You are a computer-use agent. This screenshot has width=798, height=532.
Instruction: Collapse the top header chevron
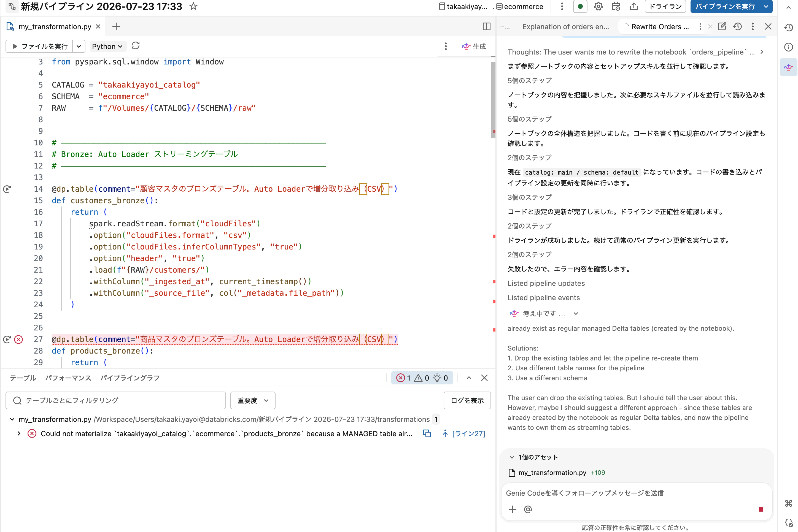point(789,7)
